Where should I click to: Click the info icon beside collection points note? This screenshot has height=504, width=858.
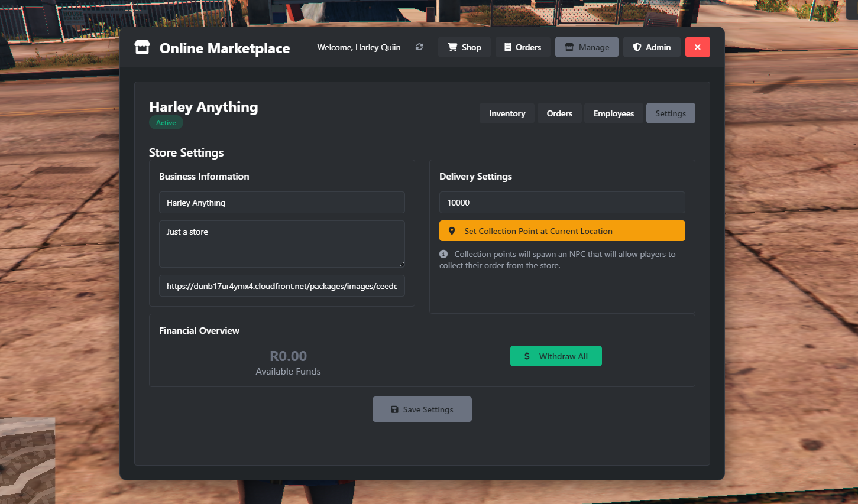[443, 254]
